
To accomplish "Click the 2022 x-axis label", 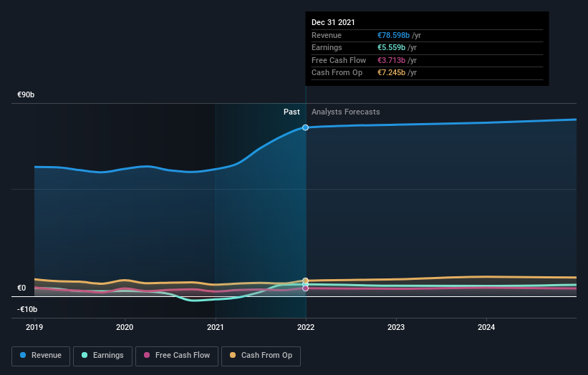I will pyautogui.click(x=306, y=328).
